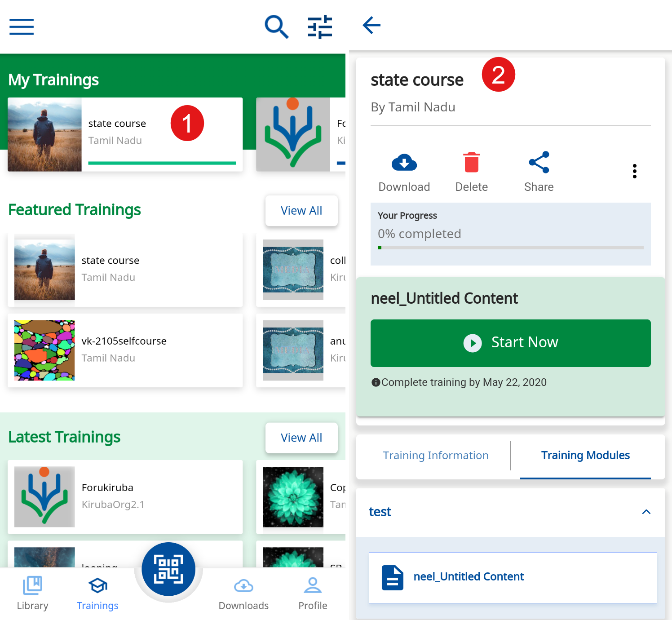View all Featured Trainings
Viewport: 672px width, 620px height.
pos(301,211)
